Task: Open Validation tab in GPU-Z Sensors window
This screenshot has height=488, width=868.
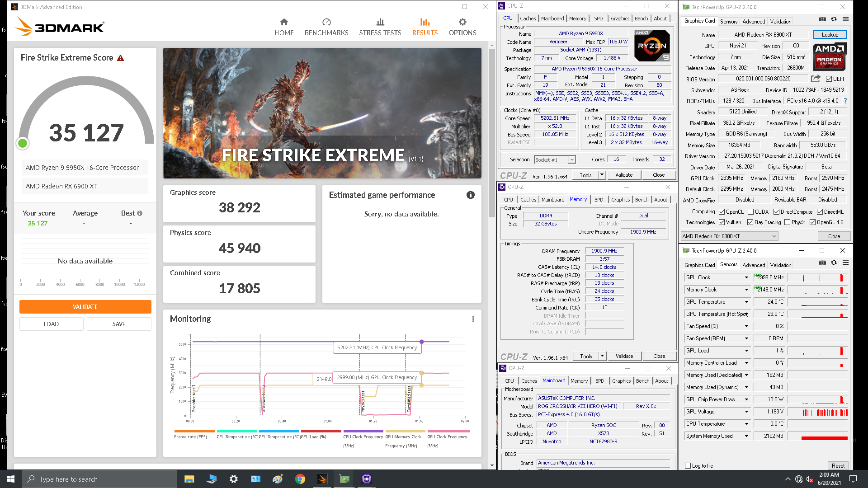Action: click(781, 265)
